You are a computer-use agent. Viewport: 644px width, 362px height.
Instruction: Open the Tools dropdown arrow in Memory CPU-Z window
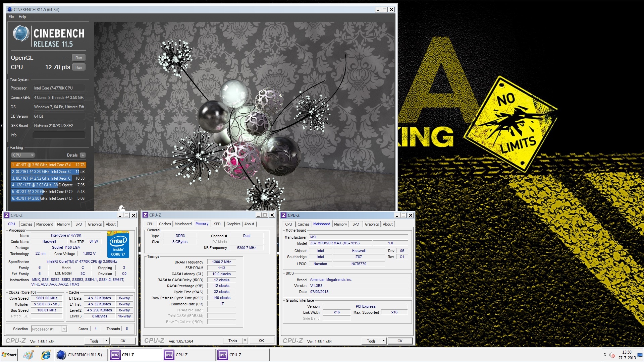245,341
